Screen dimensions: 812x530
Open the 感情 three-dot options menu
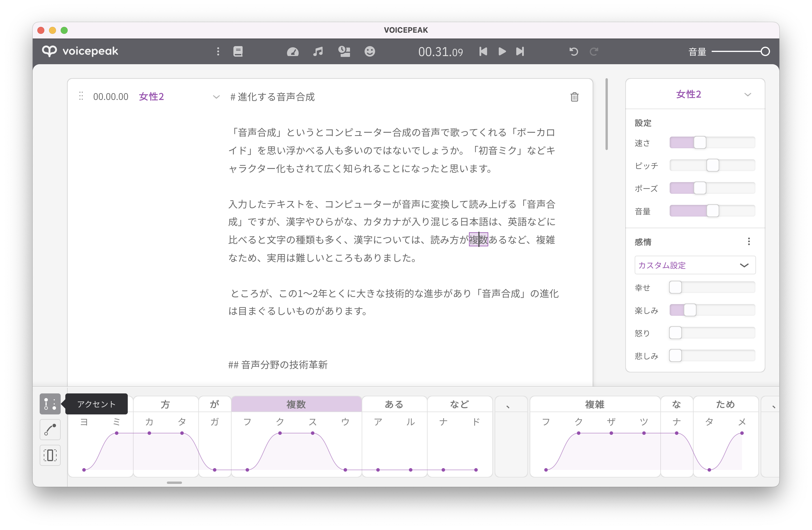point(748,241)
